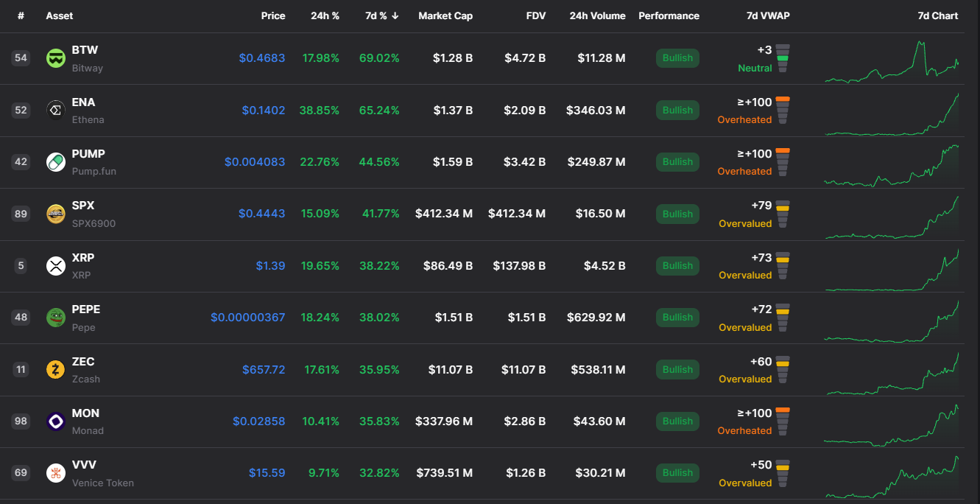Click the VWAP gauge icon in MON row
The width and height of the screenshot is (980, 504).
click(783, 421)
